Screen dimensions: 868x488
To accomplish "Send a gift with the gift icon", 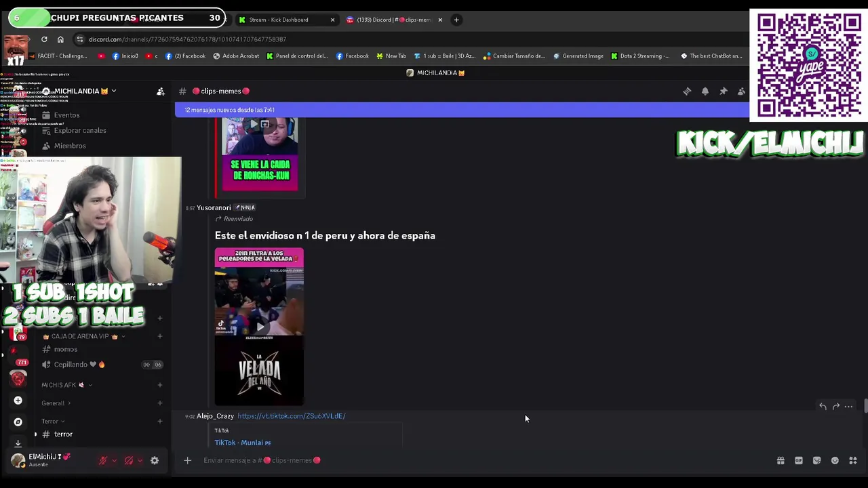I will point(781,460).
